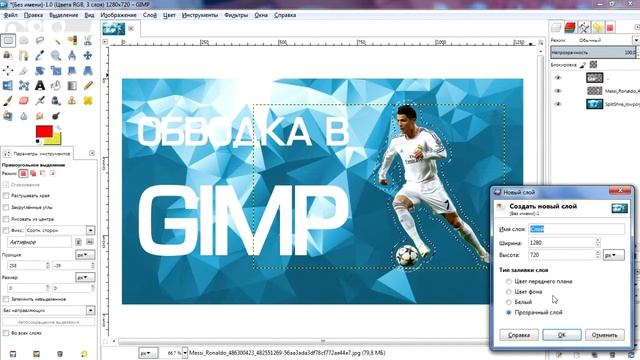The width and height of the screenshot is (640, 360).
Task: Hide the Messi_Ronaldo layer via its eye
Action: [x=558, y=91]
